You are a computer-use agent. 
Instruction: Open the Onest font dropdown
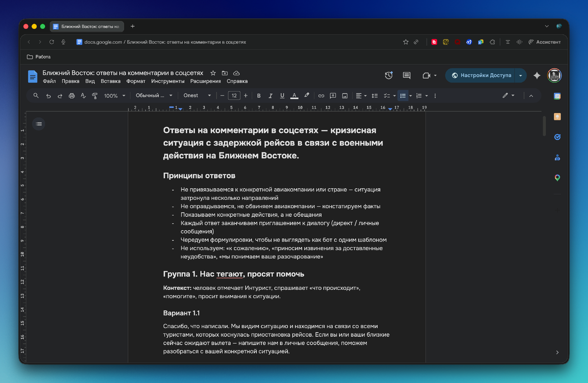coord(197,96)
